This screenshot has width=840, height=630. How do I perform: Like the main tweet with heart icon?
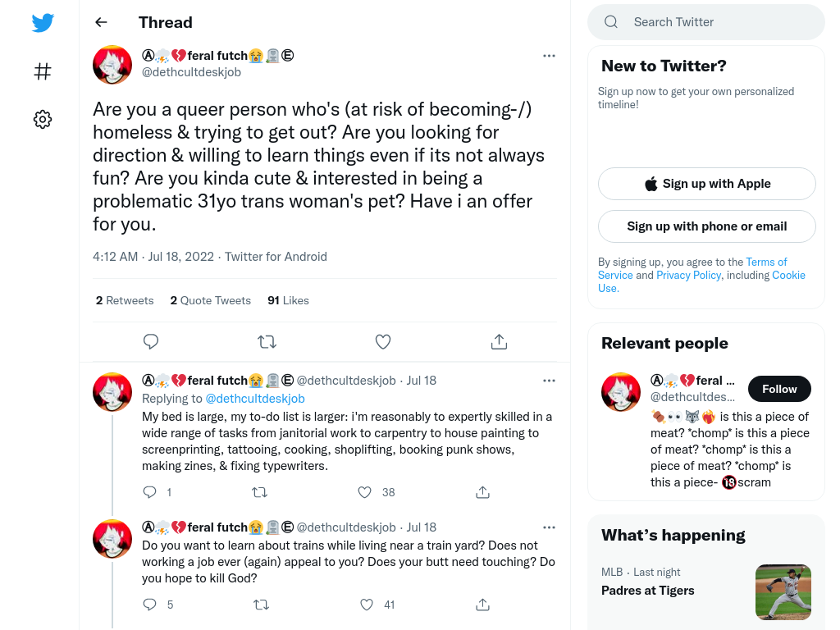pos(382,341)
